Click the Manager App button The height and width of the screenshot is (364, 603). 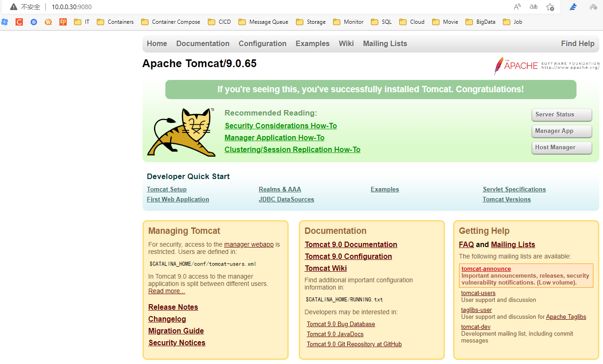point(562,131)
